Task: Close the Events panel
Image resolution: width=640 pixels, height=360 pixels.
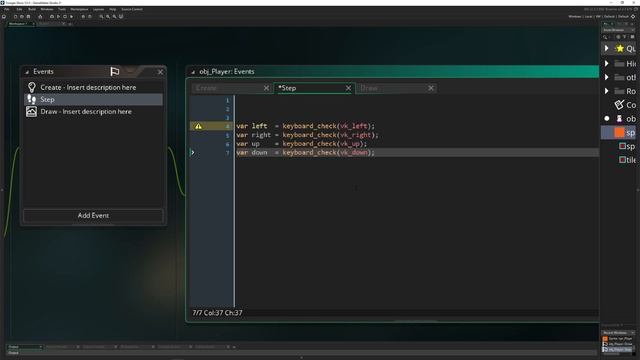Action: tap(160, 72)
